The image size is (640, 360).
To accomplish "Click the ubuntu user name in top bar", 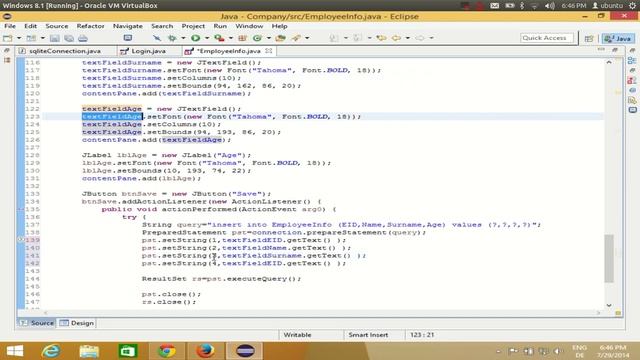I will [x=608, y=6].
